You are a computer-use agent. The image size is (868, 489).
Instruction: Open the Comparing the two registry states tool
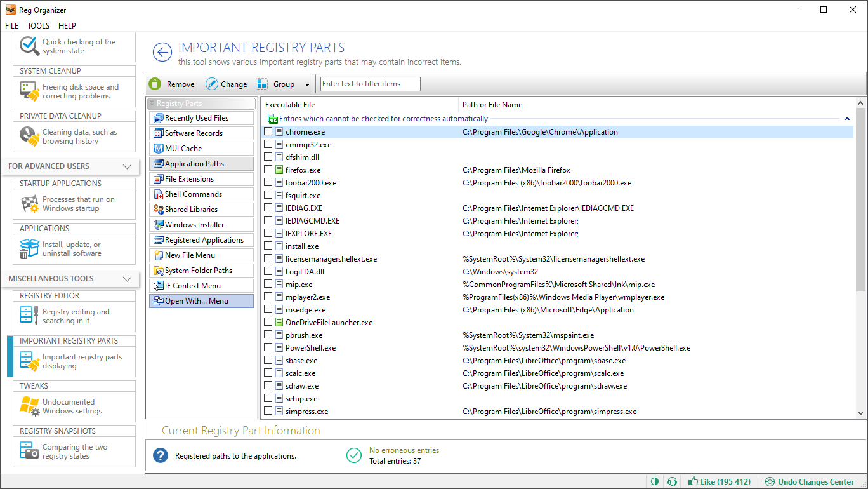coord(74,451)
